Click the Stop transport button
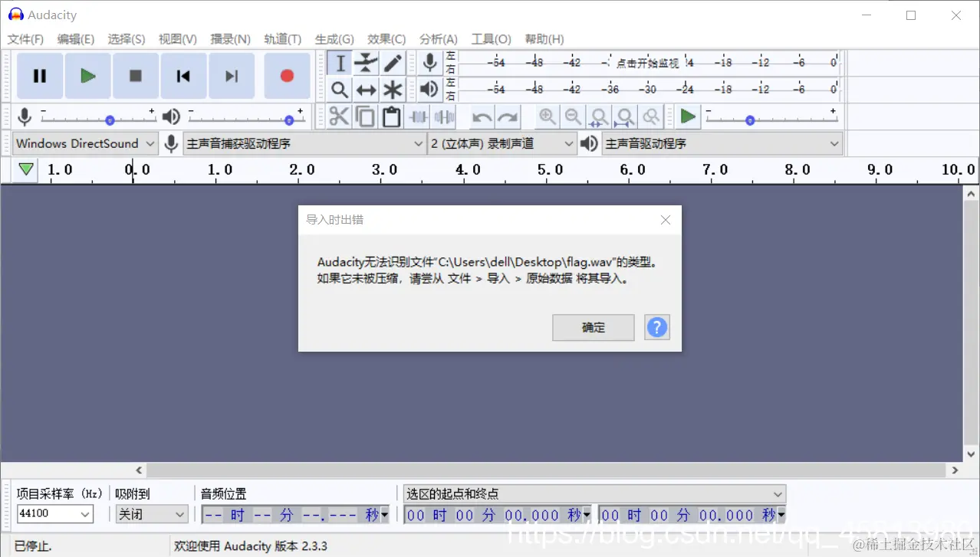Image resolution: width=980 pixels, height=557 pixels. pyautogui.click(x=136, y=76)
